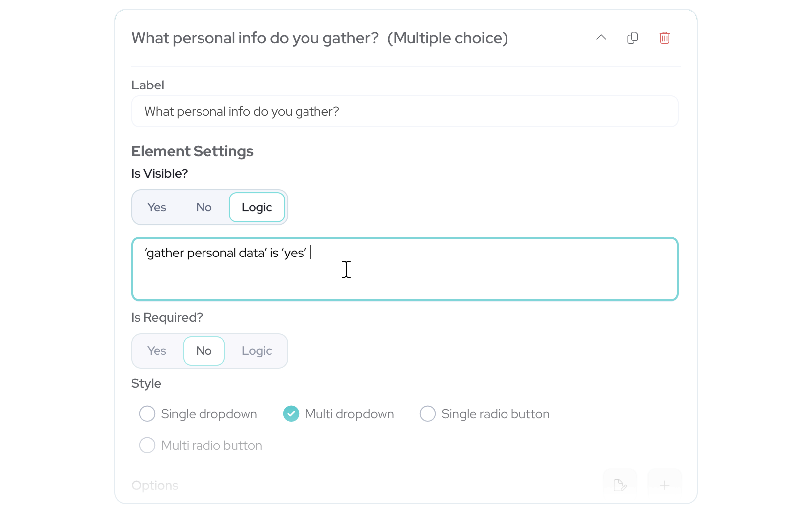
Task: Select the Single dropdown style
Action: coord(198,414)
